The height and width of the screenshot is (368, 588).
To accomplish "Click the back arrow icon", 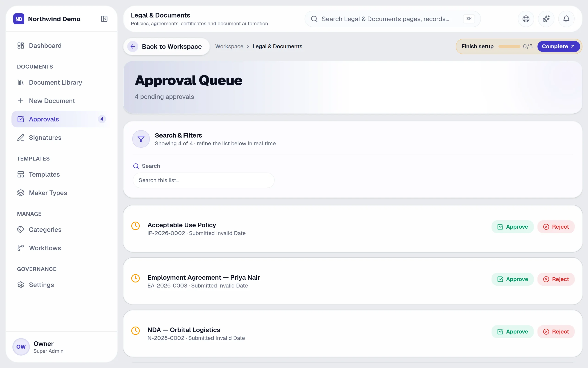I will point(133,46).
